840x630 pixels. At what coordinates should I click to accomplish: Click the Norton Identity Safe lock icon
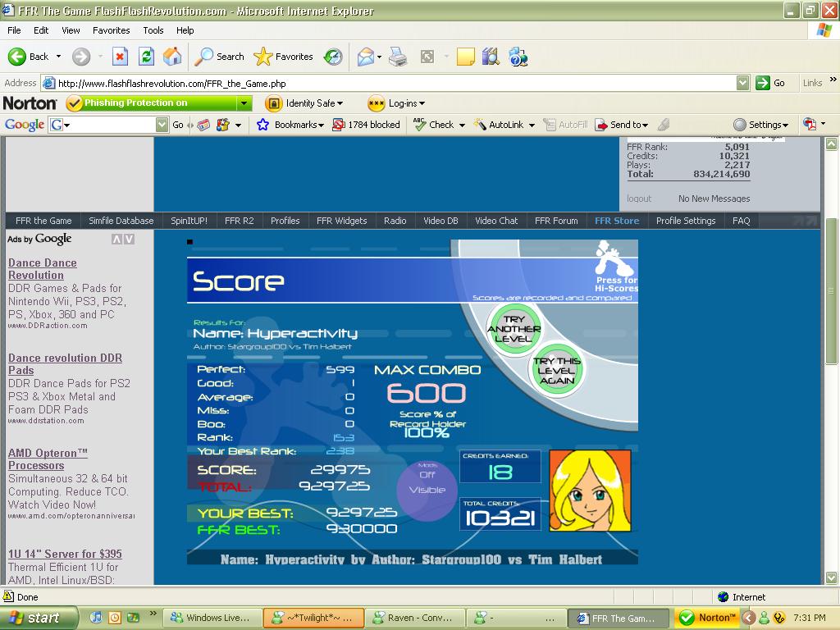273,103
